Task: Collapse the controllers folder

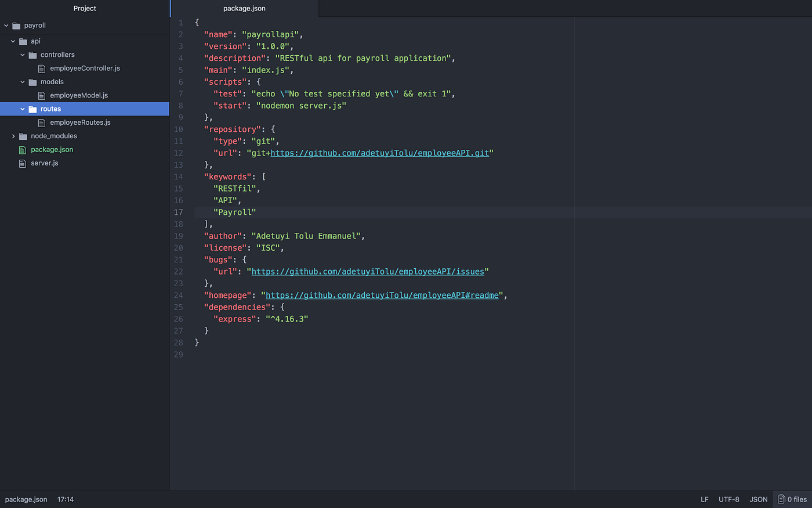Action: click(23, 55)
